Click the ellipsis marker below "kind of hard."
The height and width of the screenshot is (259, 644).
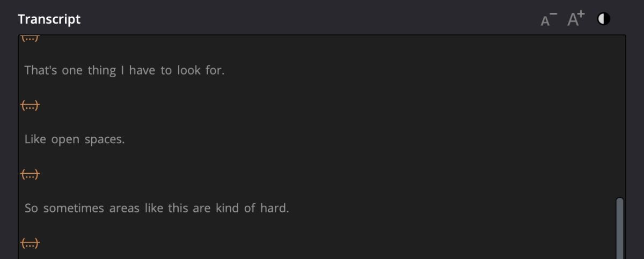(x=30, y=243)
